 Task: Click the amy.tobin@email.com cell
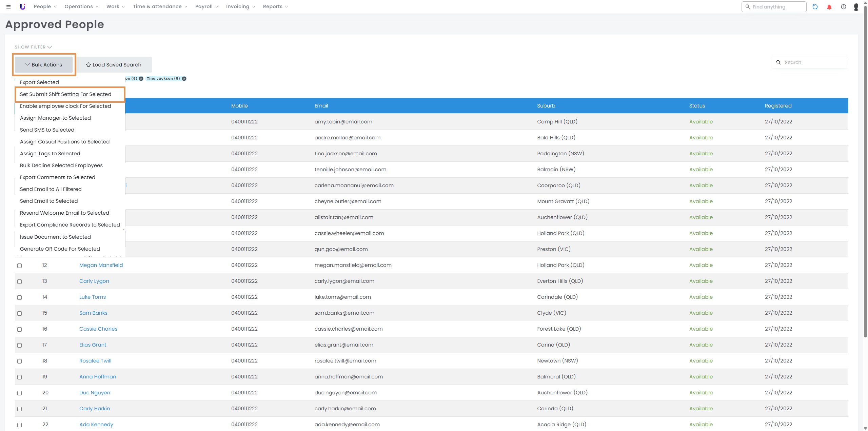point(343,122)
